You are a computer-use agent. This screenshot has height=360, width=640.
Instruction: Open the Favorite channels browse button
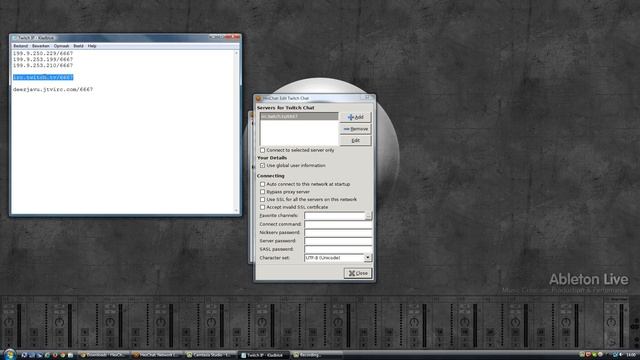point(369,216)
